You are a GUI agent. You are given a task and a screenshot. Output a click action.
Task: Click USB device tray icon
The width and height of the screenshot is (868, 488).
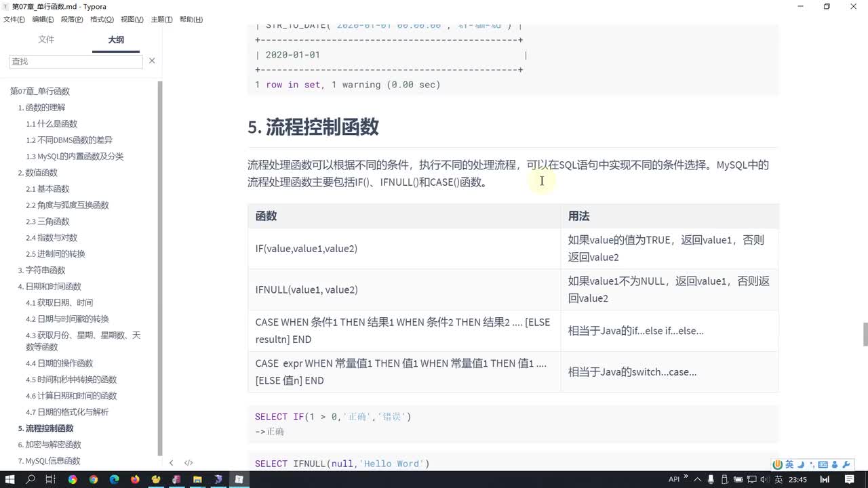tap(725, 479)
